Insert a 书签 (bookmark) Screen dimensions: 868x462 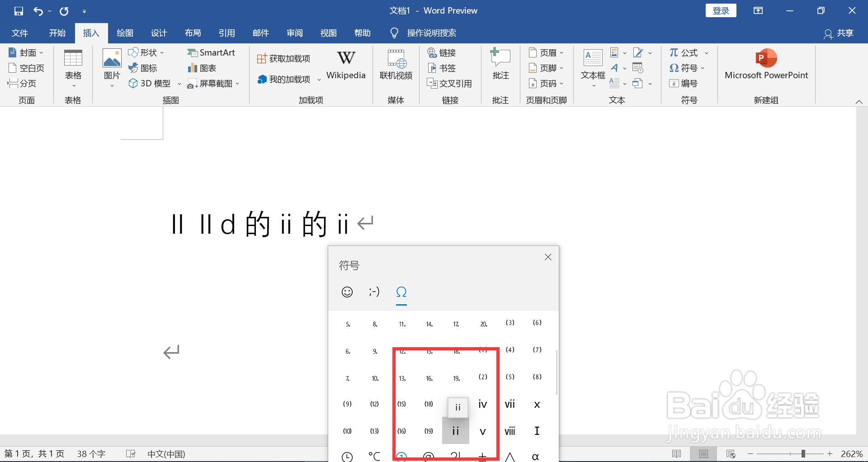(442, 68)
